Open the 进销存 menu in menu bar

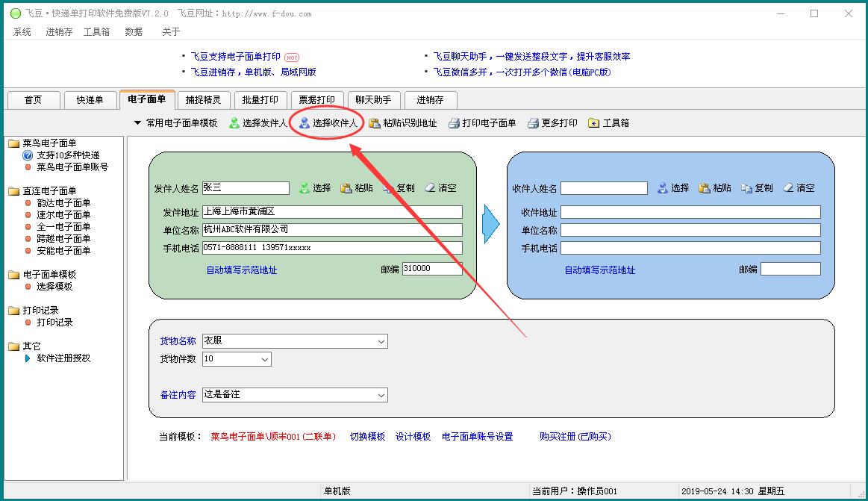[x=59, y=32]
